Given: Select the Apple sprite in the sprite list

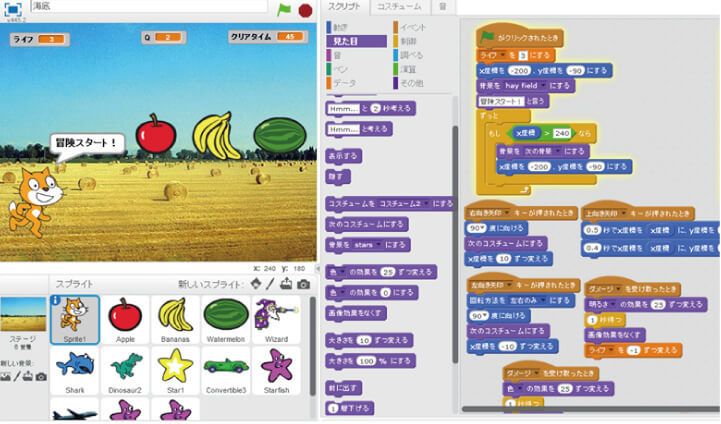Looking at the screenshot, I should click(125, 320).
